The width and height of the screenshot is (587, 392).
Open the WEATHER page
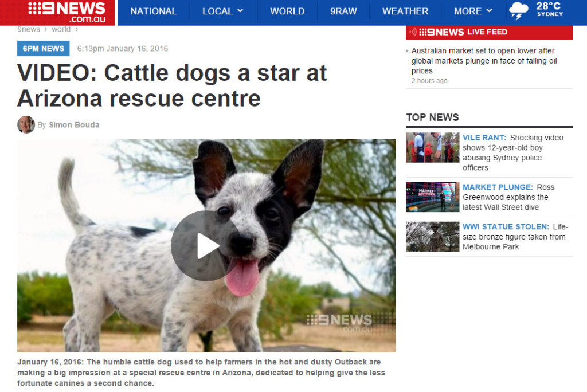click(405, 11)
